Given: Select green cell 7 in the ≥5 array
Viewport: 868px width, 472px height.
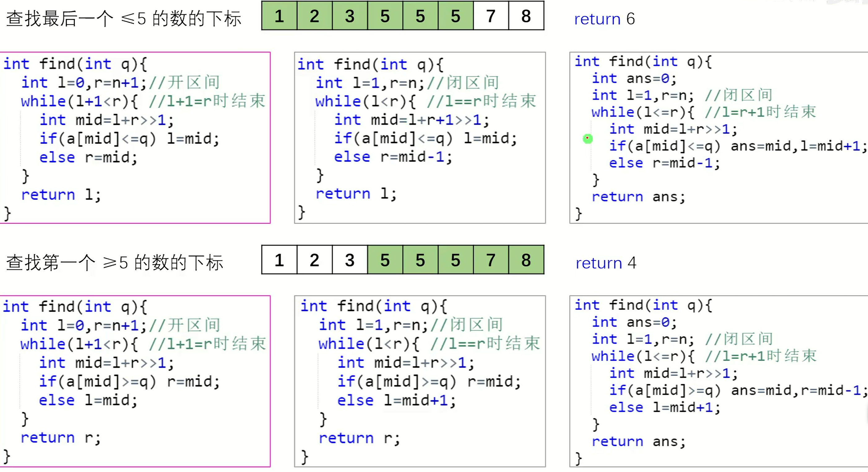Looking at the screenshot, I should (x=490, y=260).
